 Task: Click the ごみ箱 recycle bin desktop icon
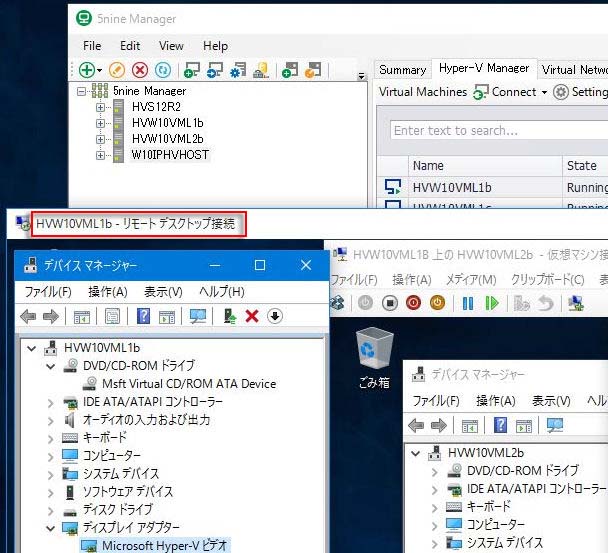pyautogui.click(x=374, y=358)
